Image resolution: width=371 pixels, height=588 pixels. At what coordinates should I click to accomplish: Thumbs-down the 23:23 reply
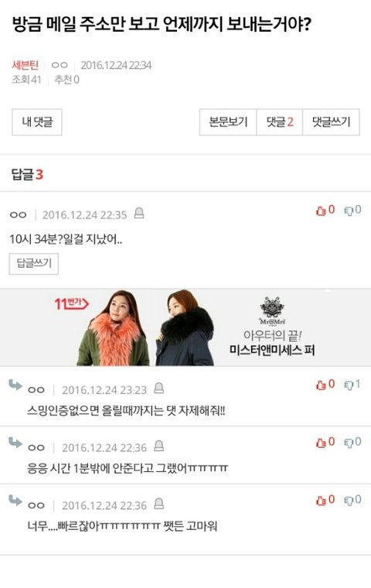point(352,385)
